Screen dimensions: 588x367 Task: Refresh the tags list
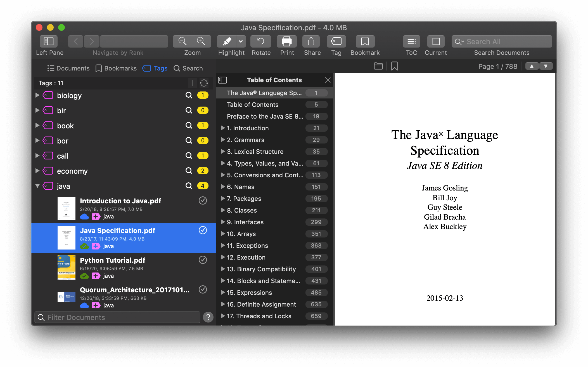pos(204,83)
